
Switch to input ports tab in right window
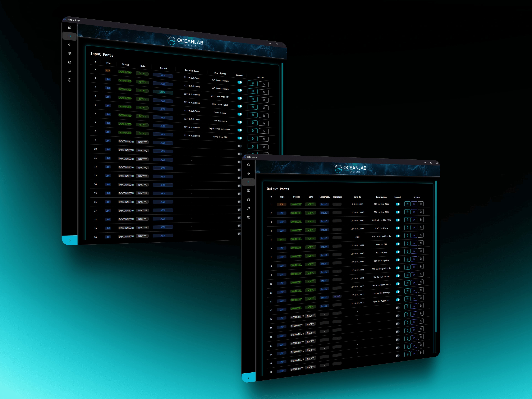click(248, 173)
